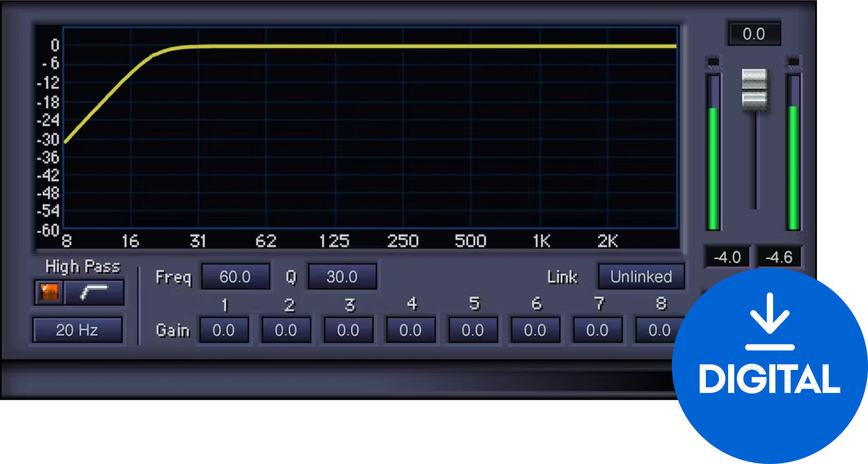Image resolution: width=868 pixels, height=464 pixels.
Task: Click the -60 dB scale label
Action: click(x=48, y=230)
